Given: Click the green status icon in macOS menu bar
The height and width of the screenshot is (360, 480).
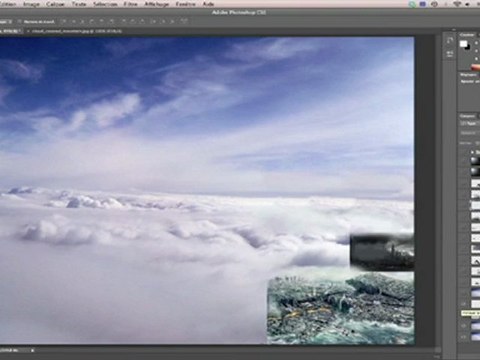Looking at the screenshot, I should point(413,4).
